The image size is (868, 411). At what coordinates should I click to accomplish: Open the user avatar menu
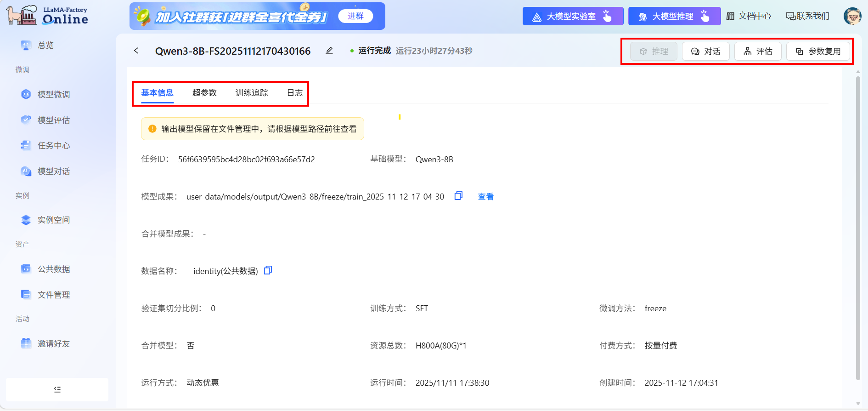tap(852, 16)
